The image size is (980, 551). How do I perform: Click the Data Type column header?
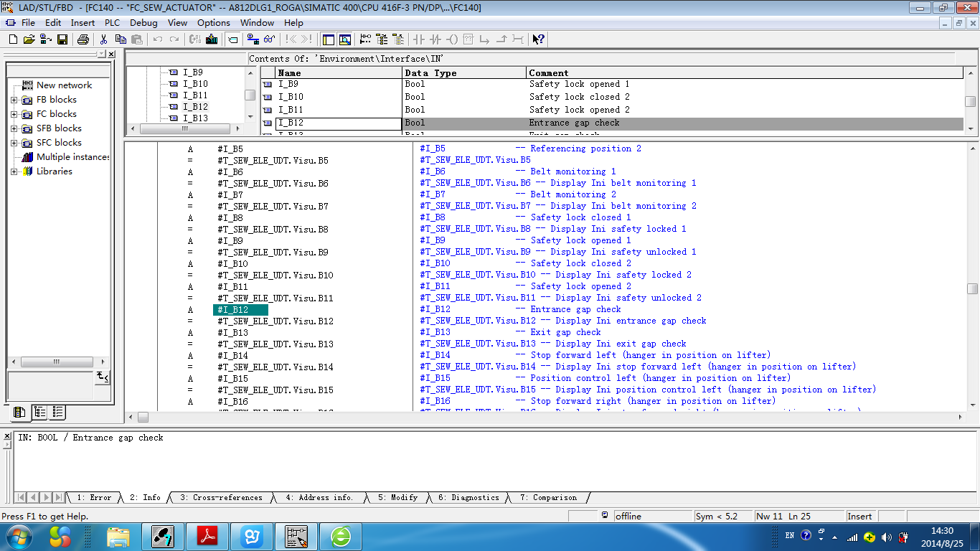point(463,72)
